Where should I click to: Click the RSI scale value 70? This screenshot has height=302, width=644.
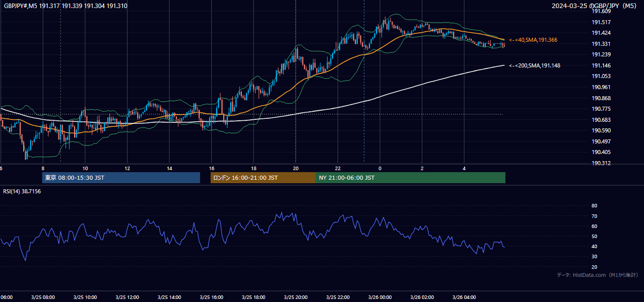coord(594,216)
